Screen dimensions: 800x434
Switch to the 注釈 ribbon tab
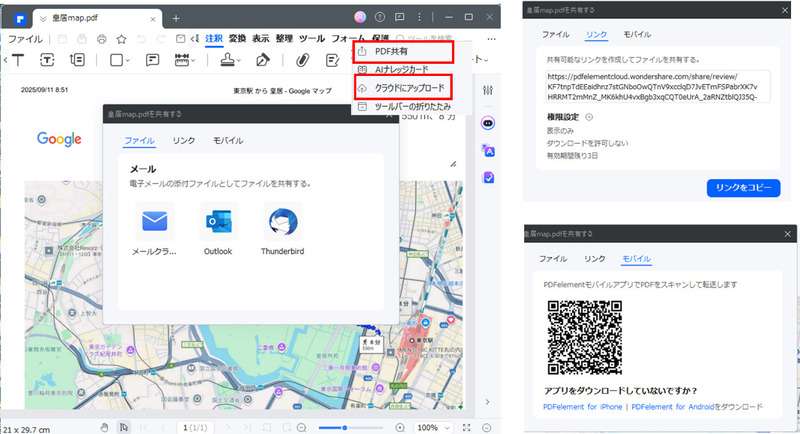click(x=214, y=39)
